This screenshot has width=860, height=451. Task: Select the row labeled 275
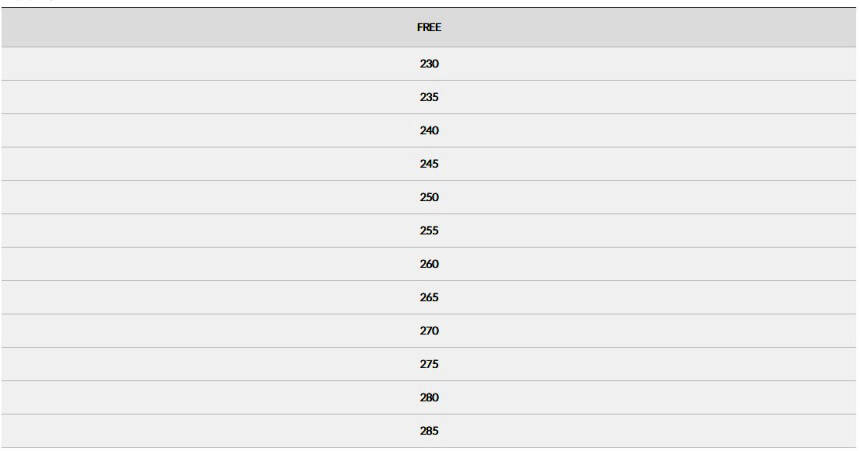click(429, 364)
